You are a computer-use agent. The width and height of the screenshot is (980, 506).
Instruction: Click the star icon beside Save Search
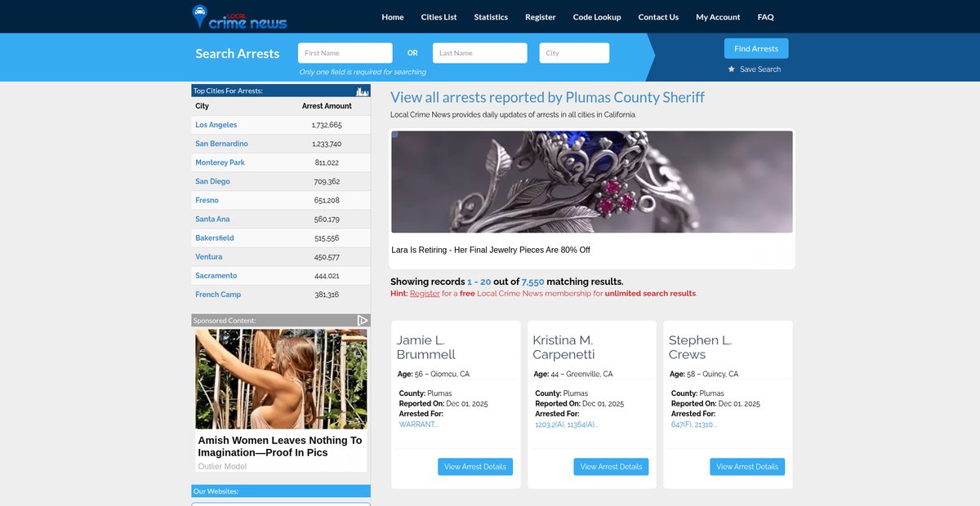(x=732, y=69)
